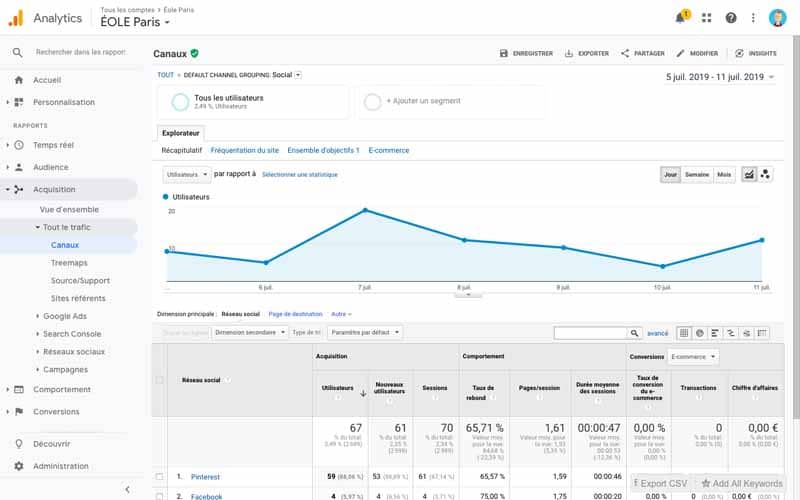Open the Administration gear icon
Image resolution: width=800 pixels, height=500 pixels.
[x=19, y=466]
